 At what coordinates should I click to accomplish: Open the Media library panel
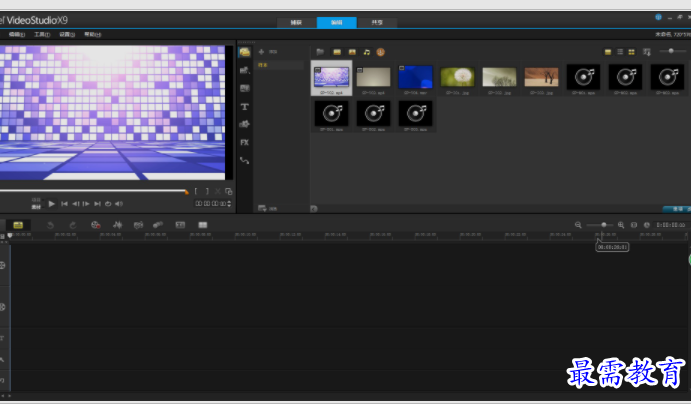tap(245, 52)
